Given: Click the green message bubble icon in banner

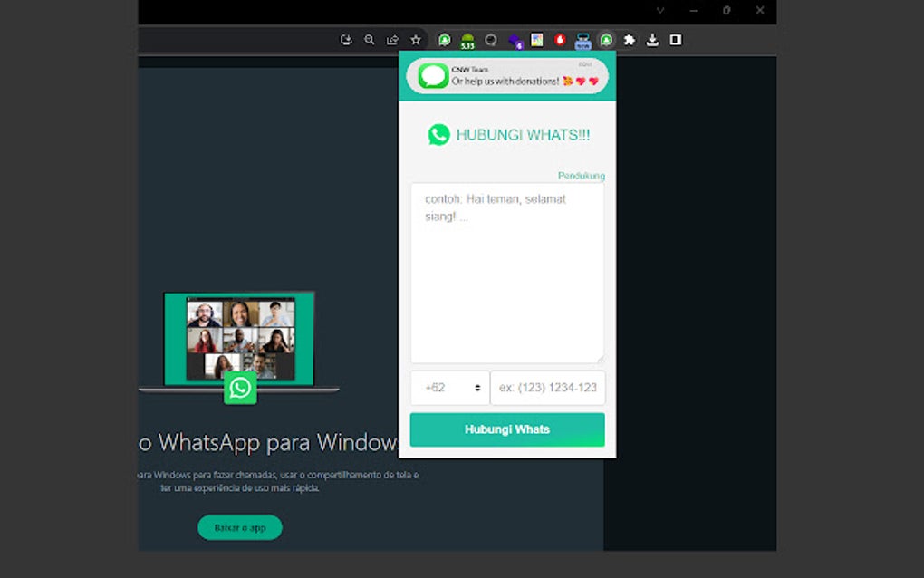Looking at the screenshot, I should tap(433, 76).
